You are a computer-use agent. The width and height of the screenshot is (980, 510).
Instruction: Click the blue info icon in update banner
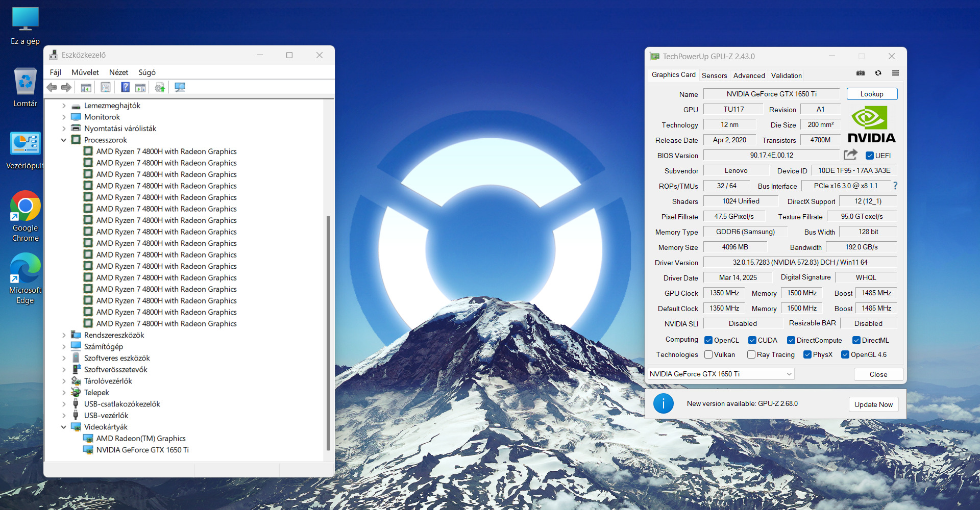click(664, 403)
